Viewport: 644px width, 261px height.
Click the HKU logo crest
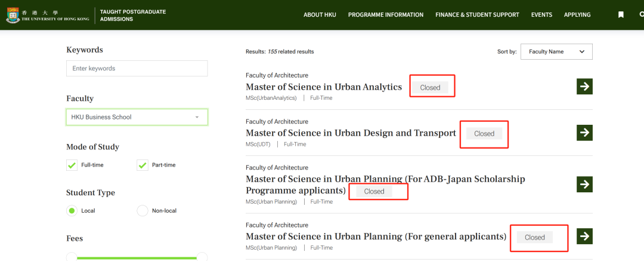click(12, 15)
